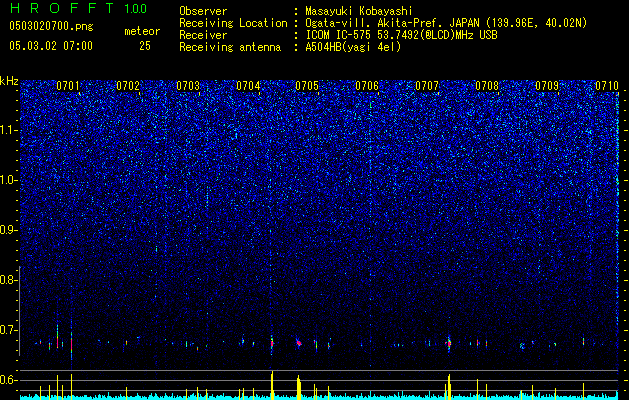629x400 pixels.
Task: Select the version number 1.00
Action: (x=136, y=8)
